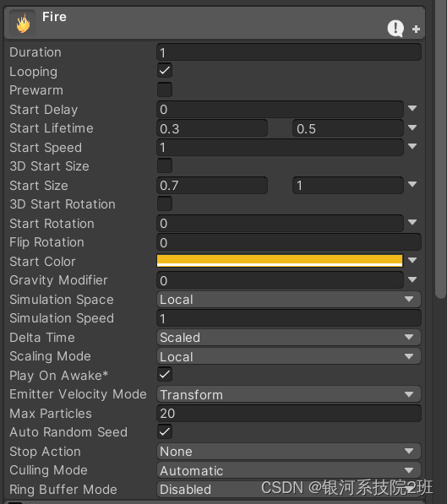This screenshot has width=447, height=504.
Task: Expand the Emitter Velocity Mode dropdown
Action: (289, 394)
